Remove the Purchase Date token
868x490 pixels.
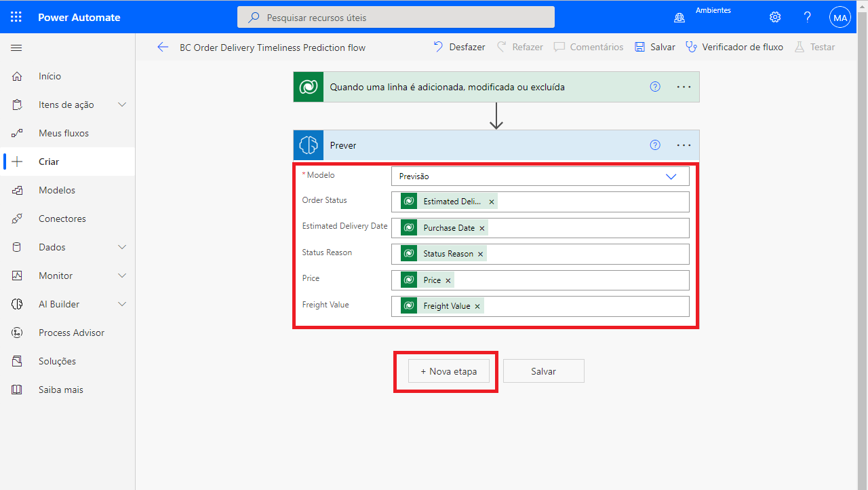coord(482,228)
